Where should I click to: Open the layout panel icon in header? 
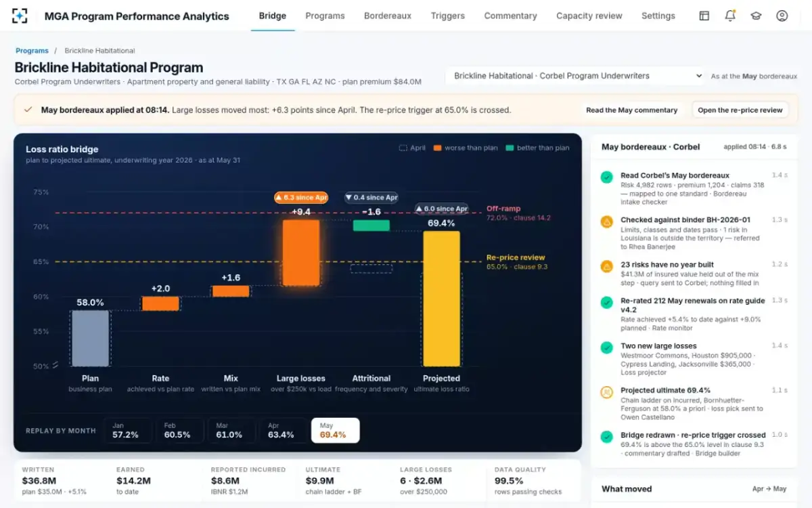(704, 16)
